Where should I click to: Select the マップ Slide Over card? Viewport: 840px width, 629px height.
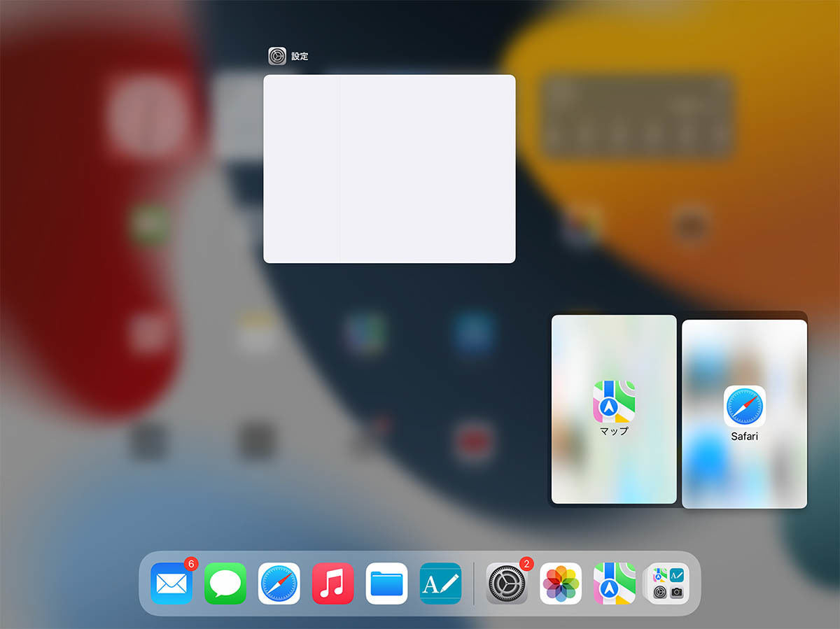pyautogui.click(x=614, y=409)
